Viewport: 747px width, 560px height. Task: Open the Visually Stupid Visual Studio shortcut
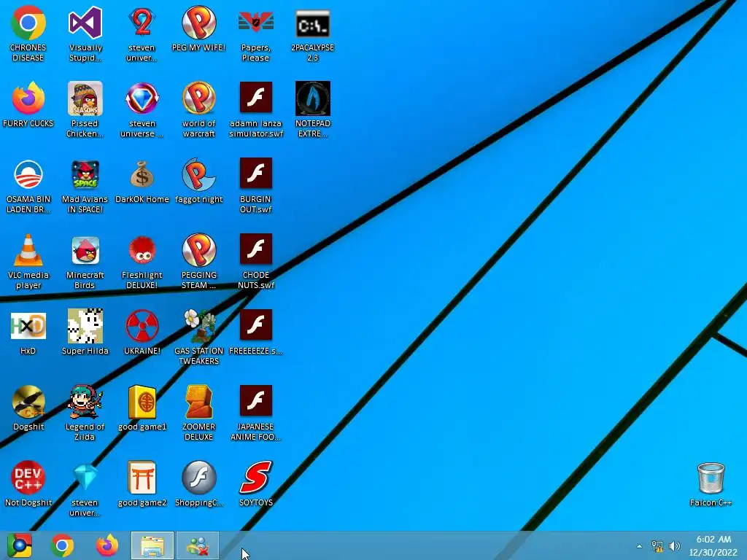(x=85, y=23)
